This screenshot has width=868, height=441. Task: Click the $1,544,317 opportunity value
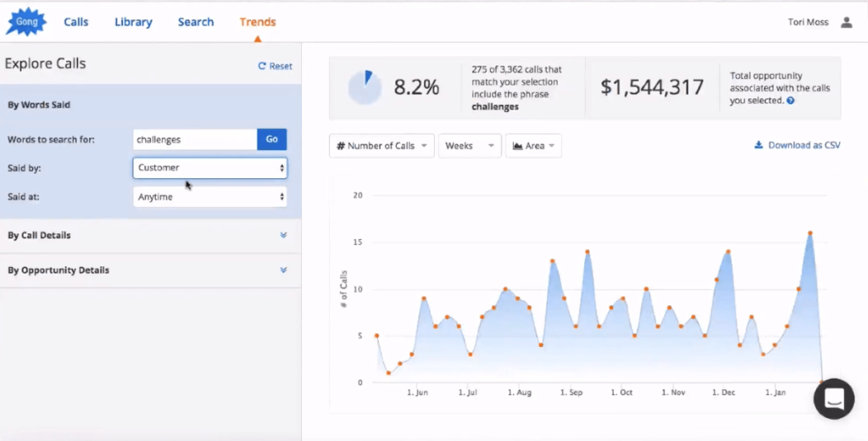point(652,87)
